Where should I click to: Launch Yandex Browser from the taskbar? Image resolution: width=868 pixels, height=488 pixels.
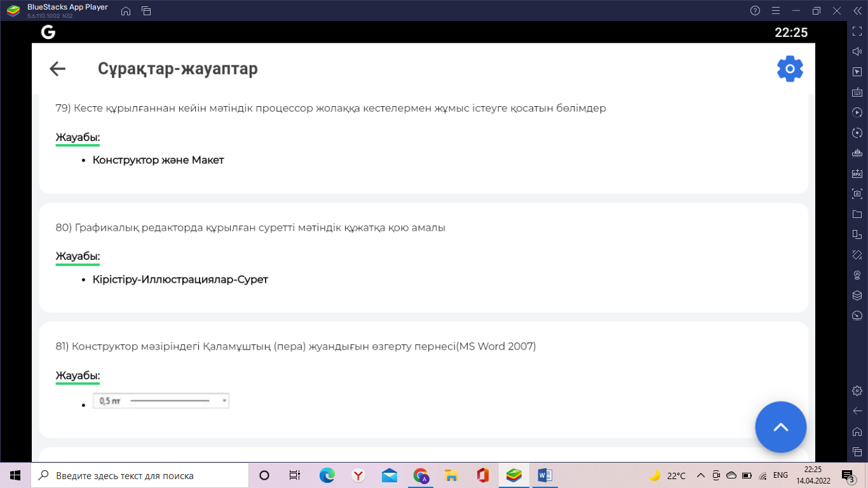coord(358,475)
